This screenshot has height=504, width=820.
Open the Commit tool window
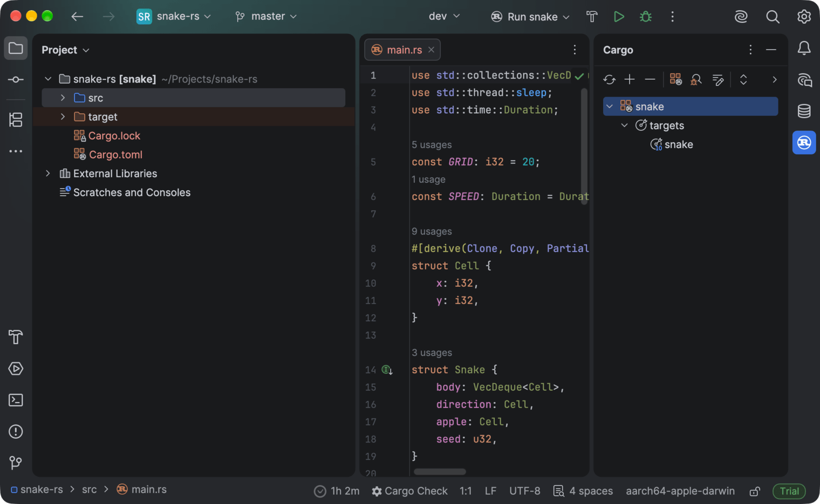(x=16, y=80)
